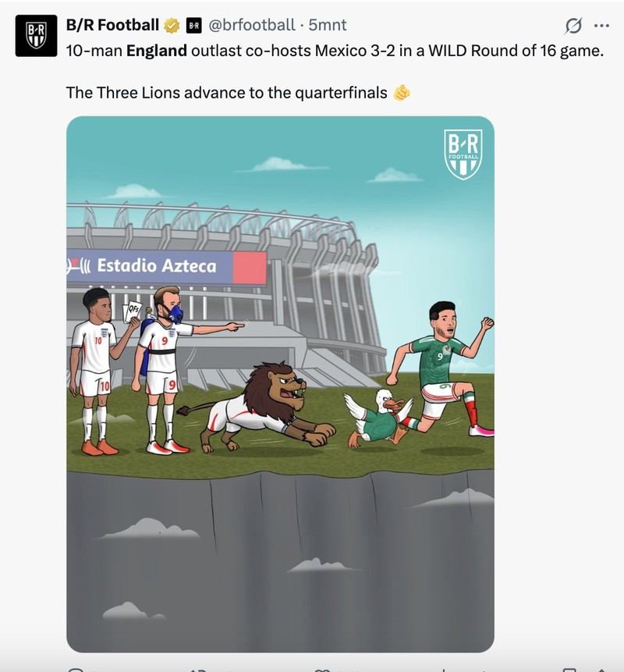624x672 pixels.
Task: Toggle the like heart under the post
Action: 321,670
